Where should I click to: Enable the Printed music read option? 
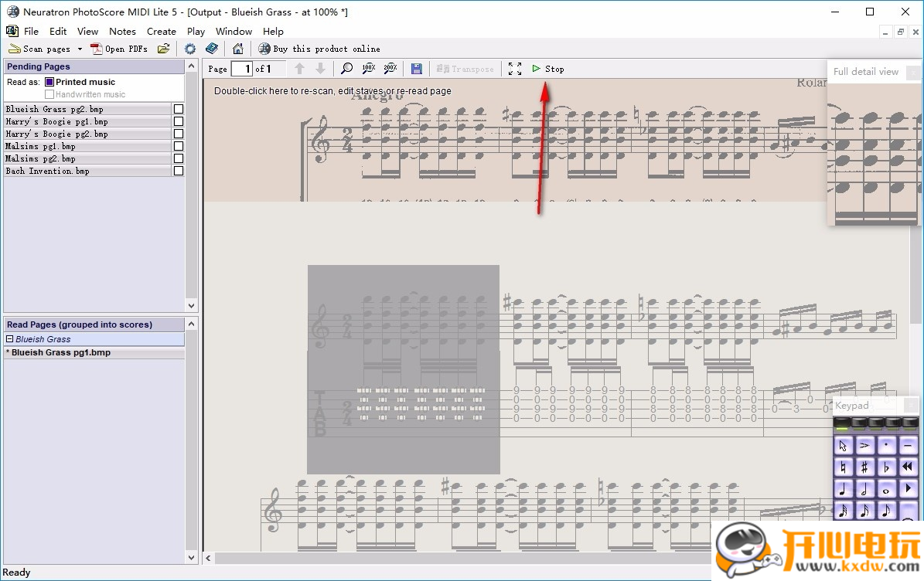(x=49, y=82)
